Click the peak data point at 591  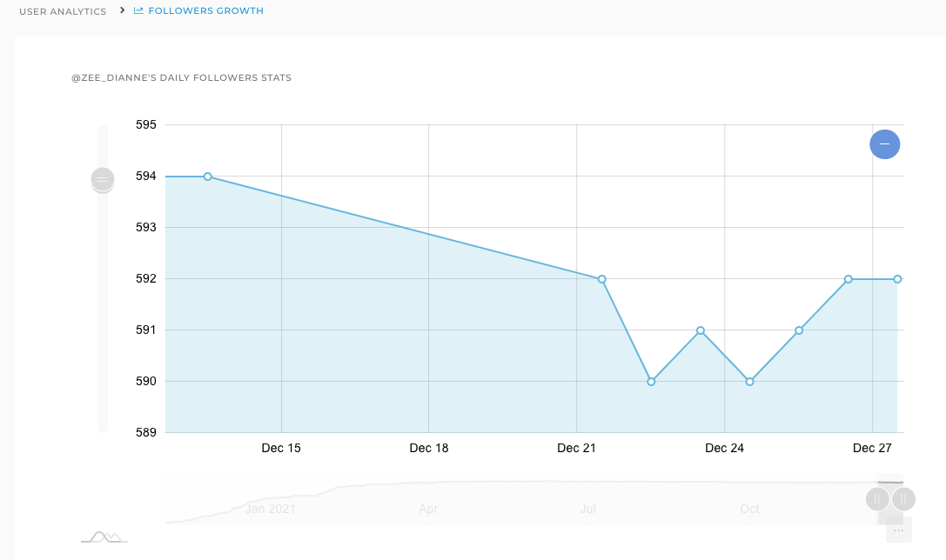point(701,330)
